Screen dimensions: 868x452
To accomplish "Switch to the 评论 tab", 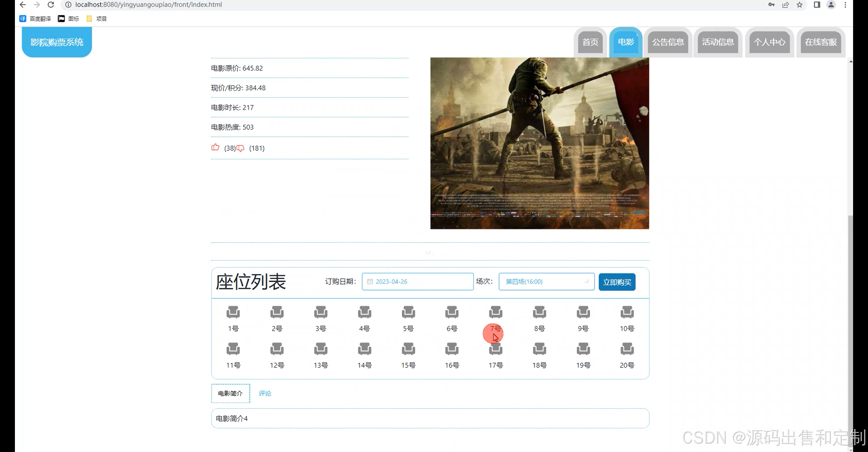I will pos(265,393).
